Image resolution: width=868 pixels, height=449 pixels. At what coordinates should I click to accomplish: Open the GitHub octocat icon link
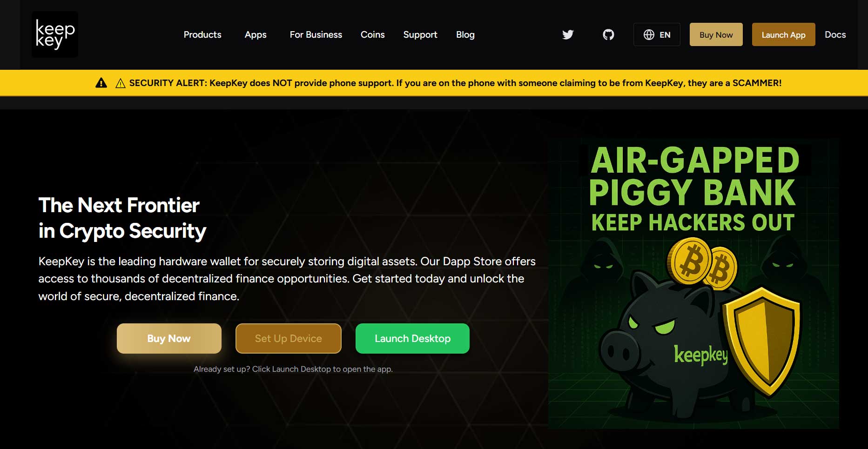[608, 34]
